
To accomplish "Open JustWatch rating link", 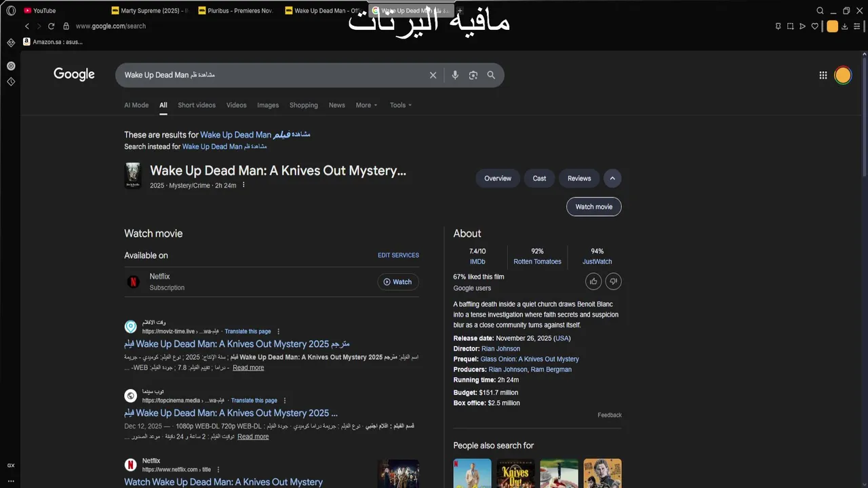I will (x=597, y=262).
